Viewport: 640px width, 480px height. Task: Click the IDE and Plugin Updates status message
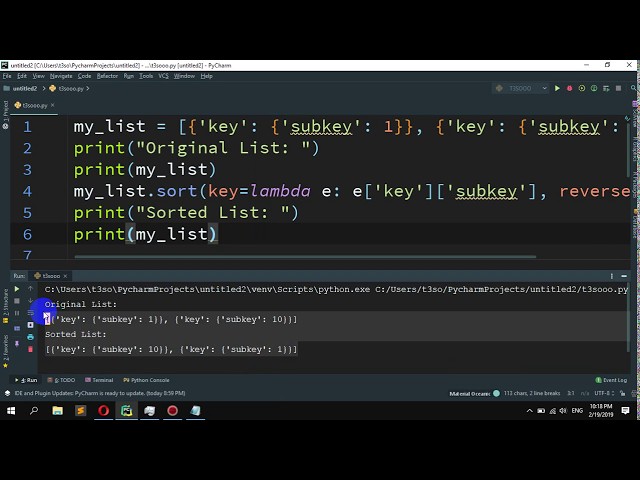coord(100,393)
